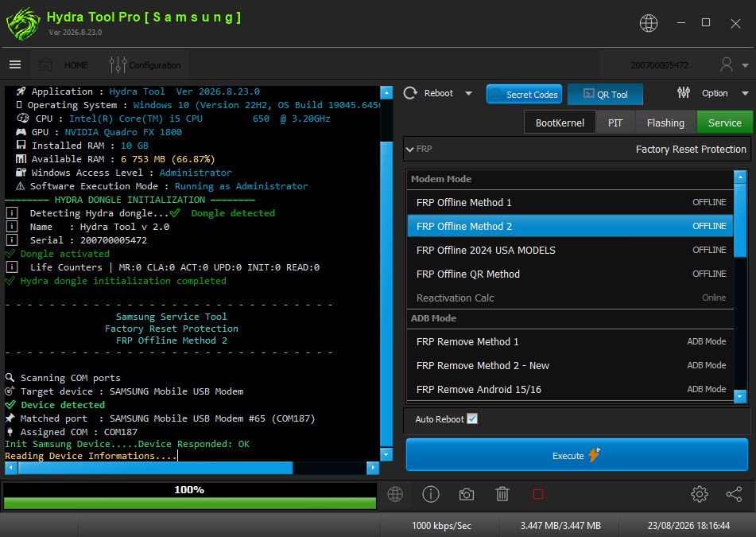This screenshot has width=756, height=537.
Task: Click the HOME house icon
Action: coord(46,64)
